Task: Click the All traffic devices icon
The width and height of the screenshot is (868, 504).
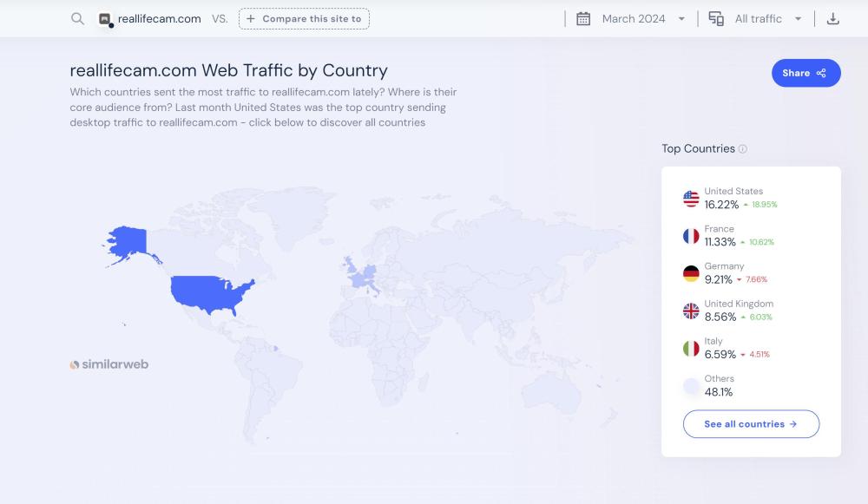Action: point(716,19)
